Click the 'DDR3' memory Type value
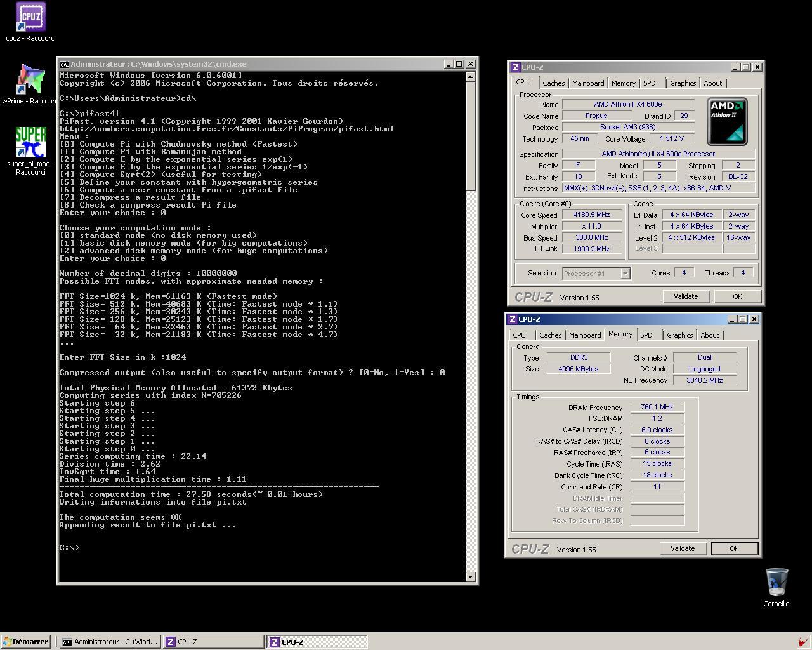812x650 pixels. coord(579,358)
